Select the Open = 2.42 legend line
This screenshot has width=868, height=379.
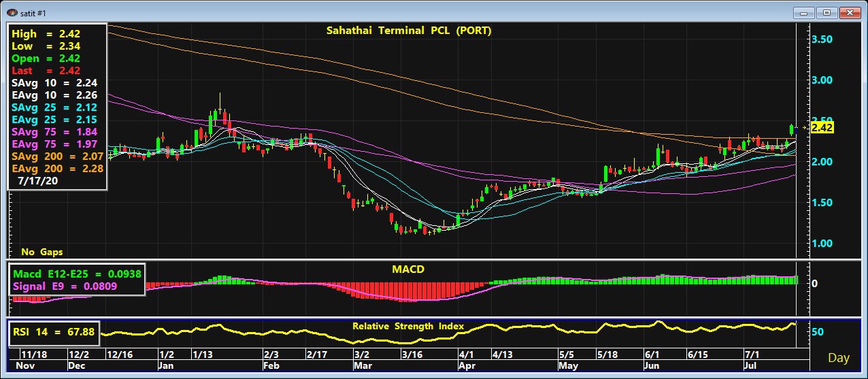[x=46, y=59]
